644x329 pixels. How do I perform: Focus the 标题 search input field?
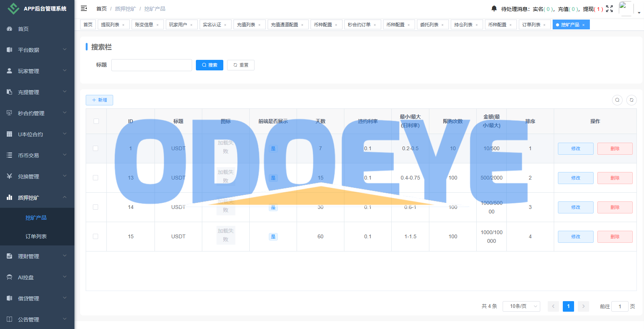pyautogui.click(x=152, y=65)
